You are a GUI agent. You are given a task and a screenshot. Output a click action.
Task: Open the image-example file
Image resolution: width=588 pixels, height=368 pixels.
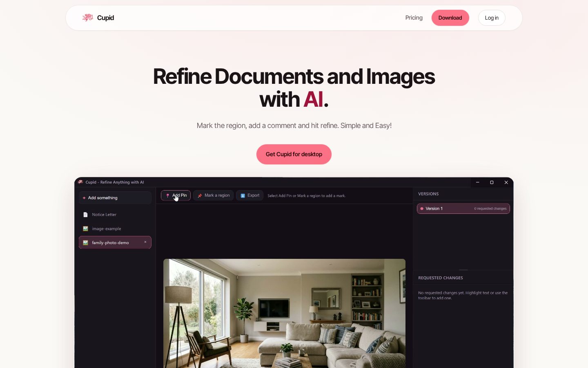pos(115,229)
